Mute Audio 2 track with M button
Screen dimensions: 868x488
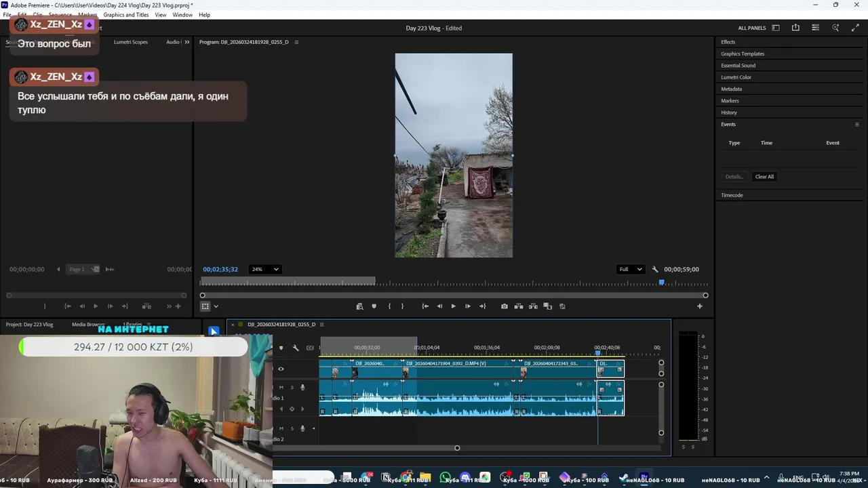click(x=281, y=428)
